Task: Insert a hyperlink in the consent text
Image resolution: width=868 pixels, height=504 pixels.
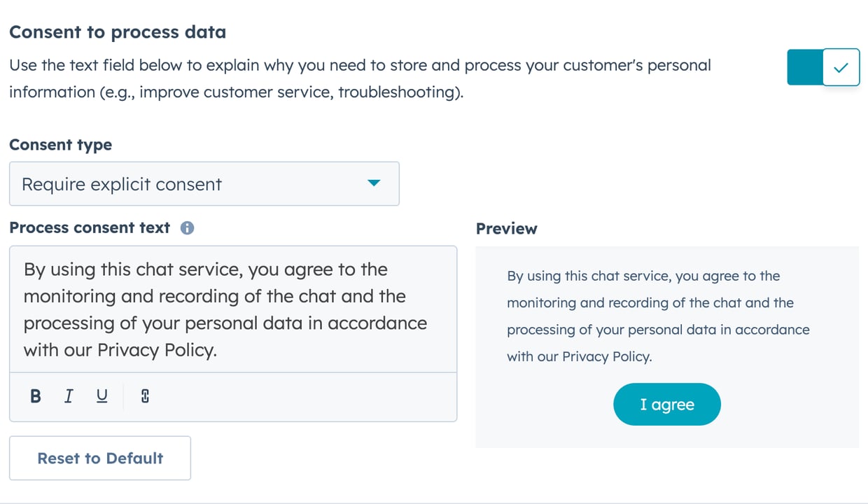Action: [x=143, y=396]
